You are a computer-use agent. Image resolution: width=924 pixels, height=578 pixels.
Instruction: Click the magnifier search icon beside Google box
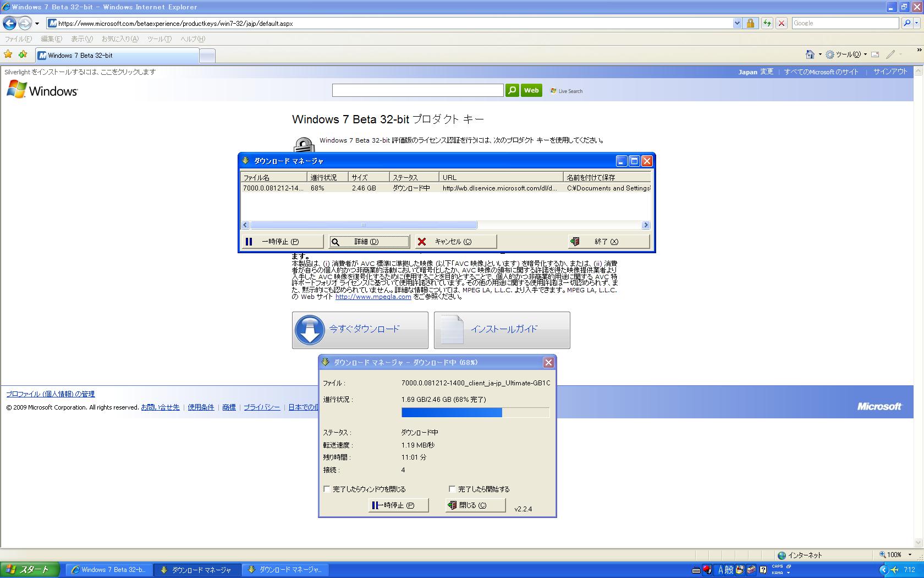907,23
